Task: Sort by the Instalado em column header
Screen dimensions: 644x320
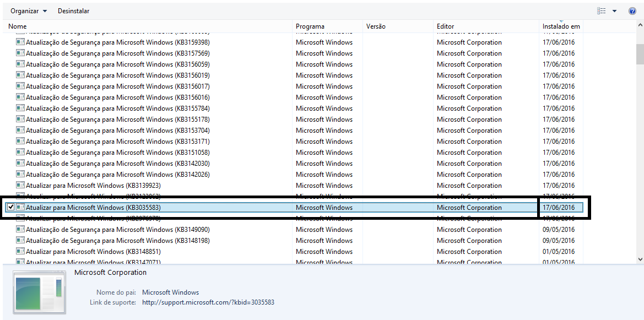Action: 561,26
